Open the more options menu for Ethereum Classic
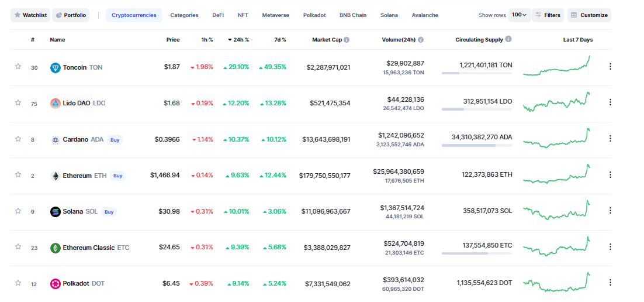This screenshot has height=302, width=644. click(x=610, y=246)
